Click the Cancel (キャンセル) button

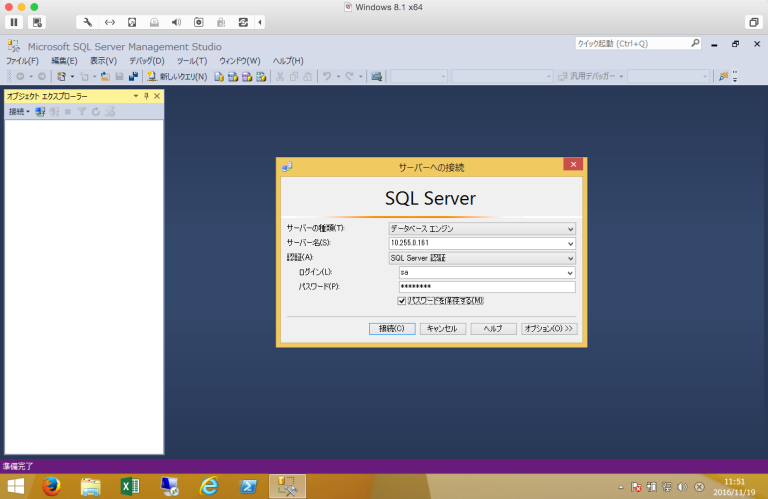coord(442,329)
